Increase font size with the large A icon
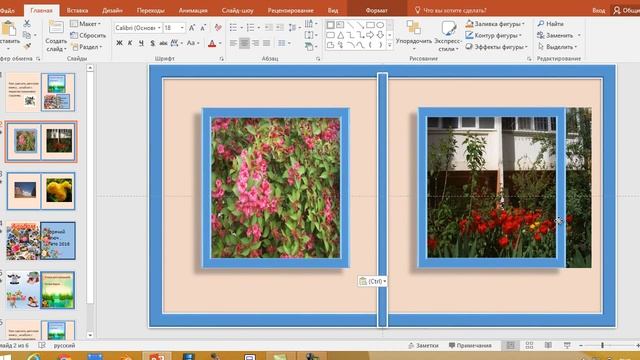Screen dimensions: 640x360 [192, 28]
